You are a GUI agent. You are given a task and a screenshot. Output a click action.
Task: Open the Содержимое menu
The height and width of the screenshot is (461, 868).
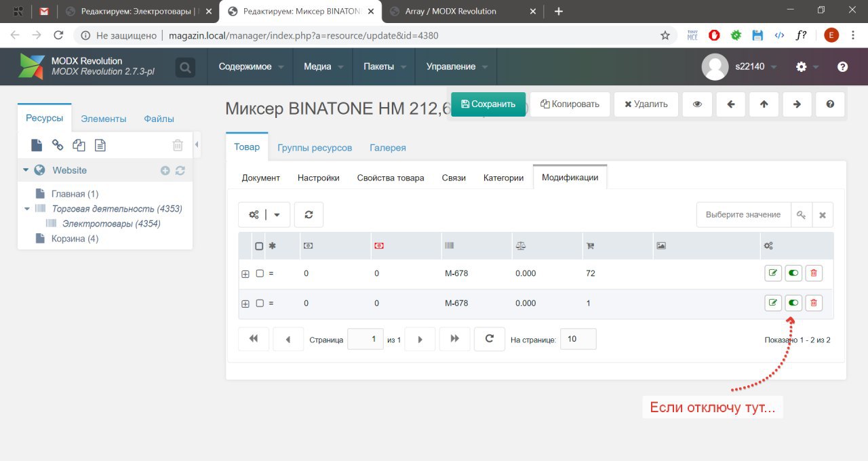pyautogui.click(x=250, y=66)
